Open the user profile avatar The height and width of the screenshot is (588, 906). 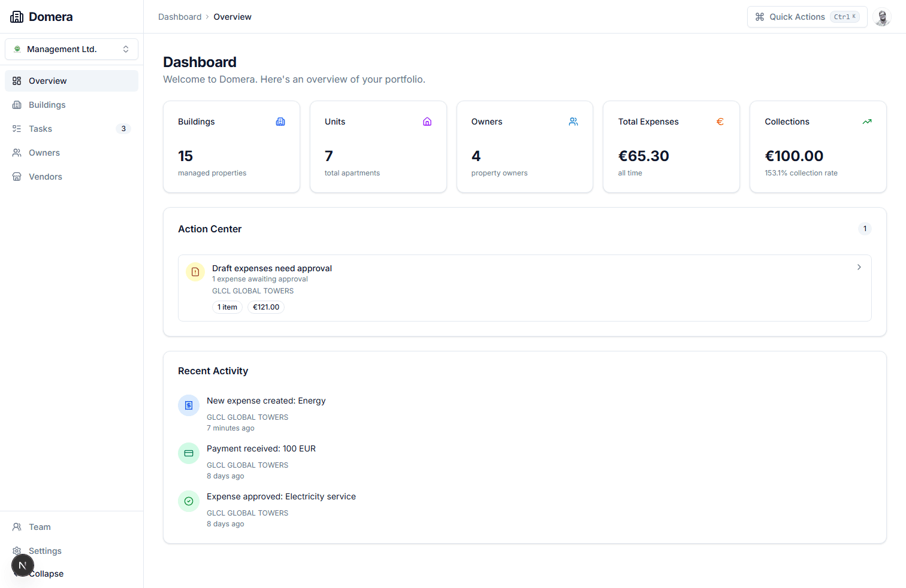[882, 17]
